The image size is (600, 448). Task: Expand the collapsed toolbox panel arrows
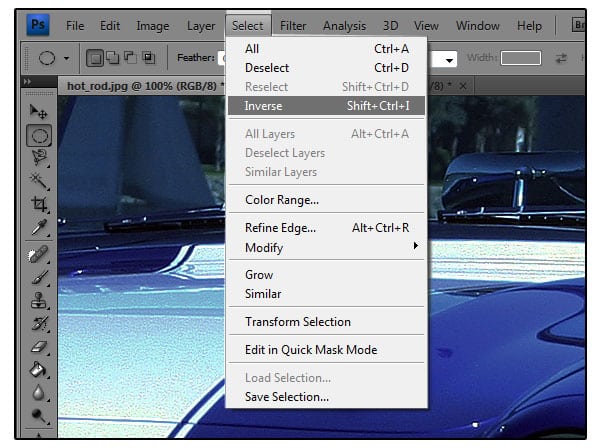pyautogui.click(x=27, y=81)
